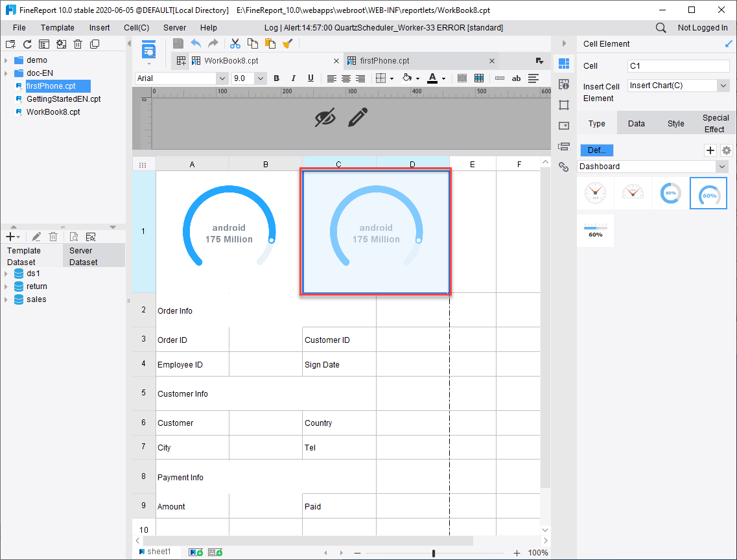This screenshot has height=560, width=737.
Task: Click the Copy icon in the toolbar
Action: pos(253,43)
